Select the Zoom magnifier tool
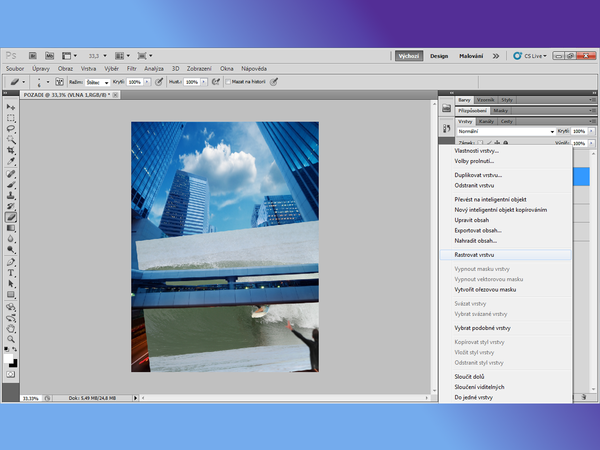 pyautogui.click(x=11, y=338)
